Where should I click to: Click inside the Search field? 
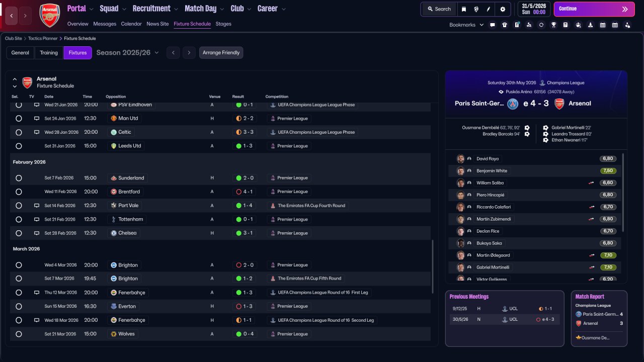pyautogui.click(x=439, y=9)
